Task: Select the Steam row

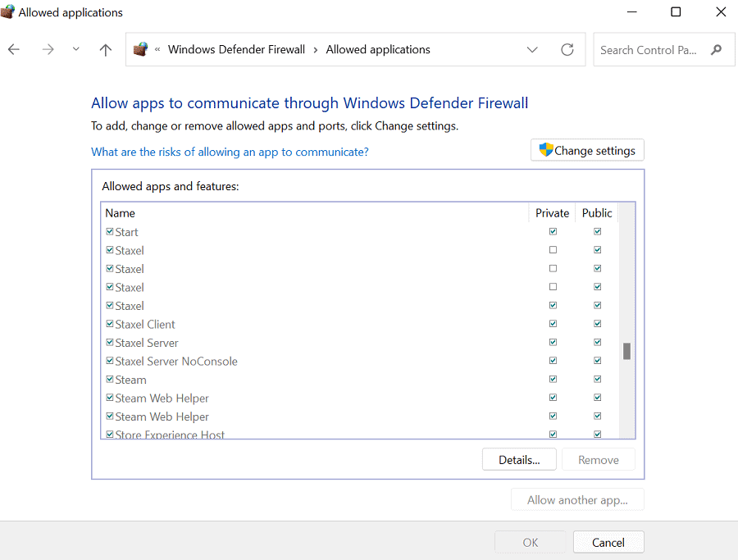Action: click(x=360, y=380)
